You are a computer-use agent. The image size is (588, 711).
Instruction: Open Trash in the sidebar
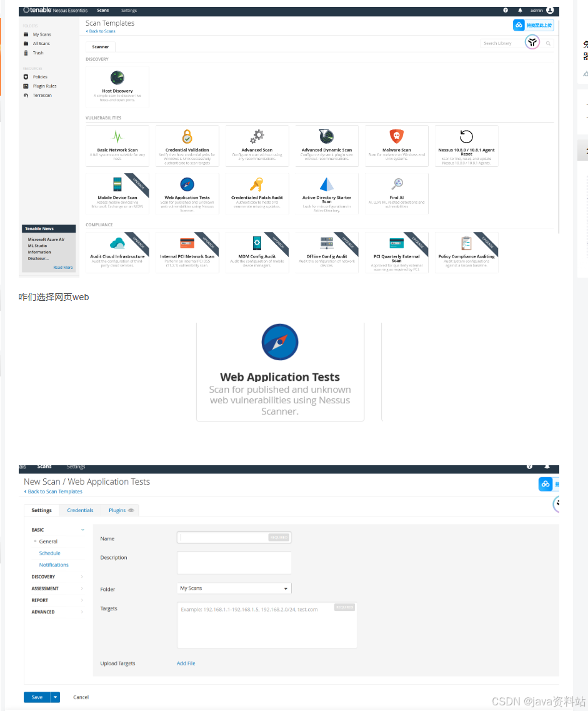(38, 53)
